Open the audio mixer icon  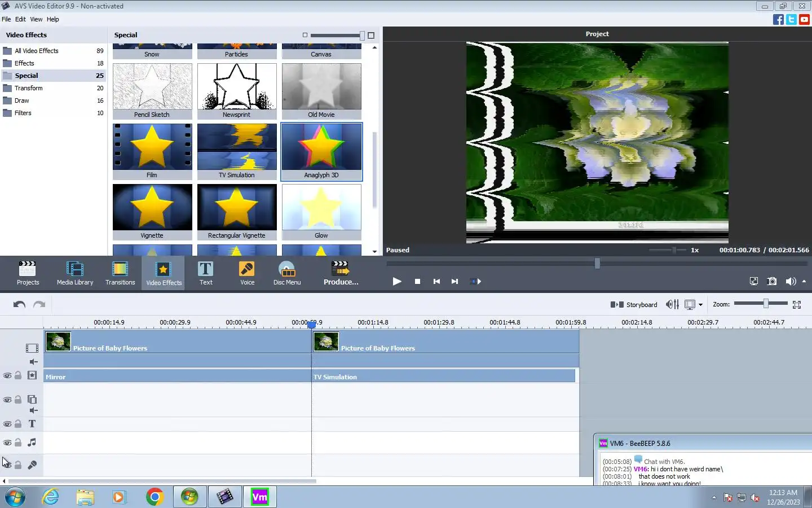(x=672, y=304)
